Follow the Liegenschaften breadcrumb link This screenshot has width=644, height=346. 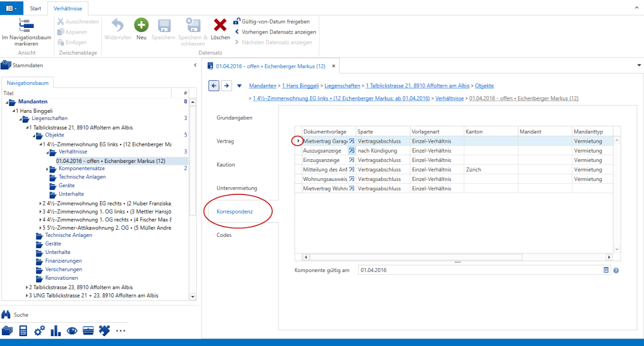[x=342, y=85]
